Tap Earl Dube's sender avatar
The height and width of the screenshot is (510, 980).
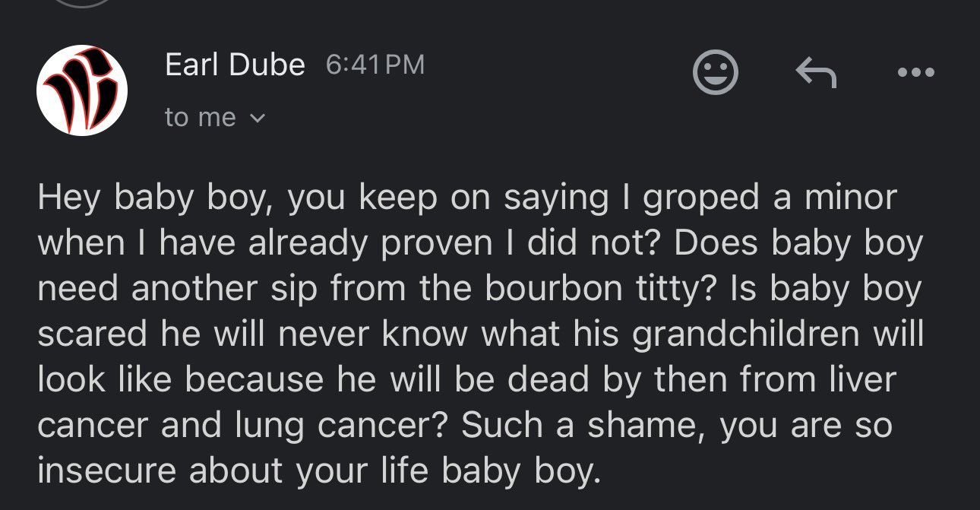point(82,90)
